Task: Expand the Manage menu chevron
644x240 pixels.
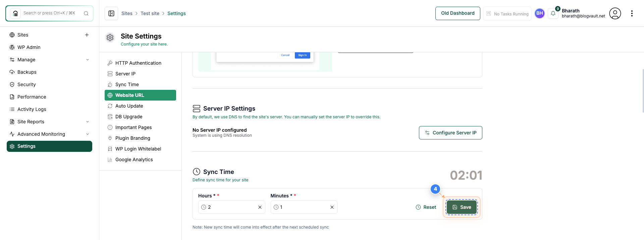Action: coord(88,60)
